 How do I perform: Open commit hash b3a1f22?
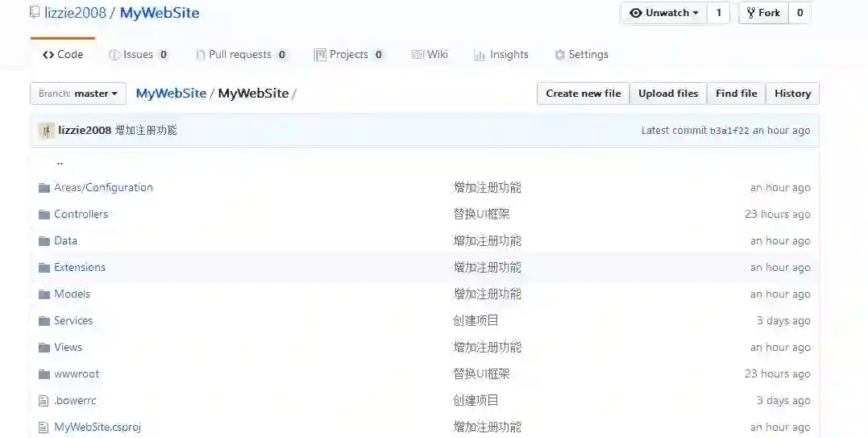tap(729, 131)
